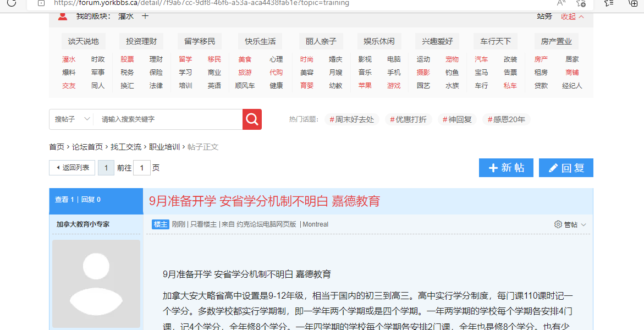Open the author 加拿大教育小专家 profile
This screenshot has height=330, width=644.
[x=83, y=224]
